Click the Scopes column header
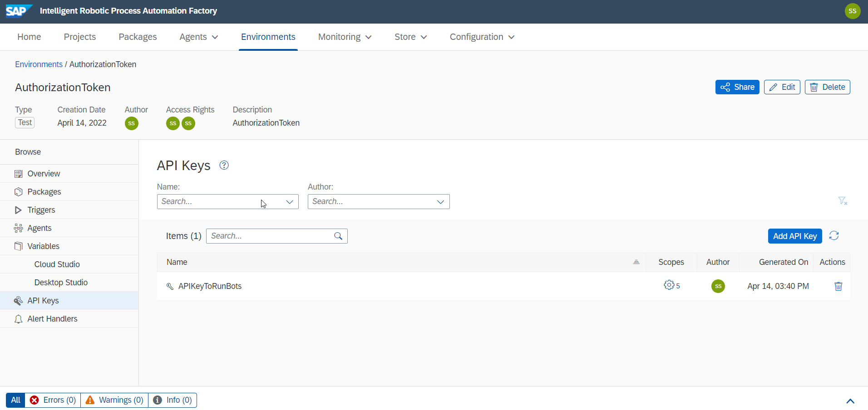The height and width of the screenshot is (410, 868). click(x=671, y=262)
